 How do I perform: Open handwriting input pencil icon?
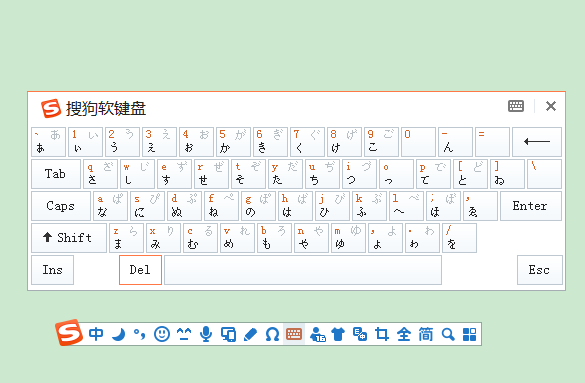tap(250, 334)
